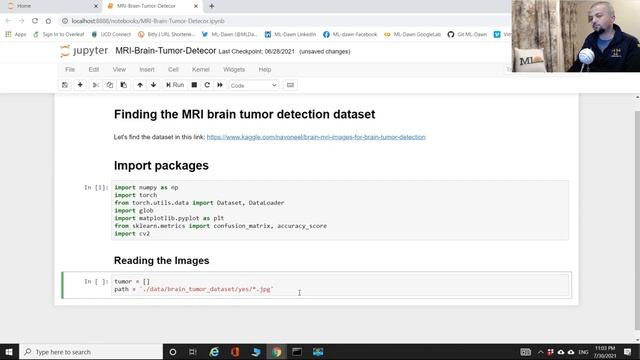Click the Reading the Images heading

[x=162, y=260]
